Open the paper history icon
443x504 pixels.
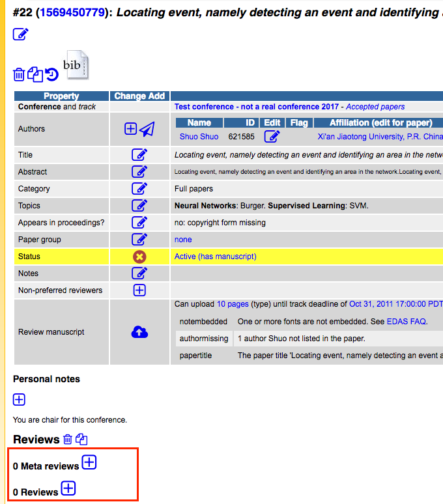[51, 75]
